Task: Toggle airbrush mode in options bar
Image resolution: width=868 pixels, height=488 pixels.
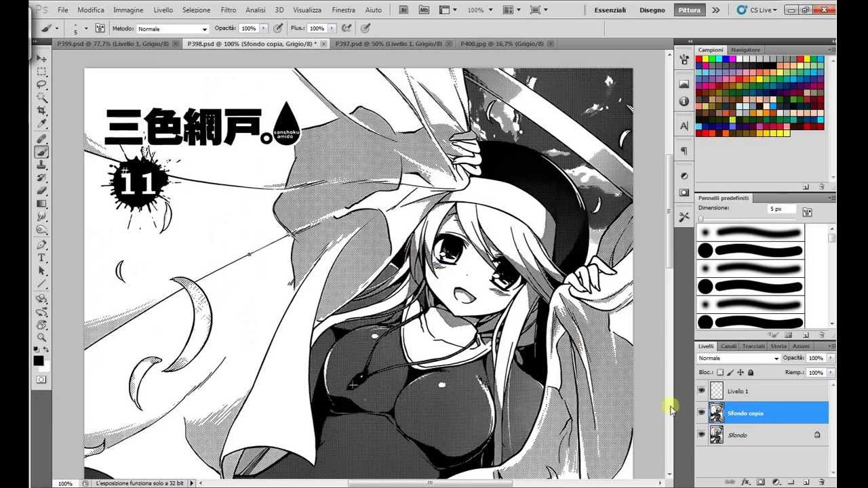Action: (346, 28)
